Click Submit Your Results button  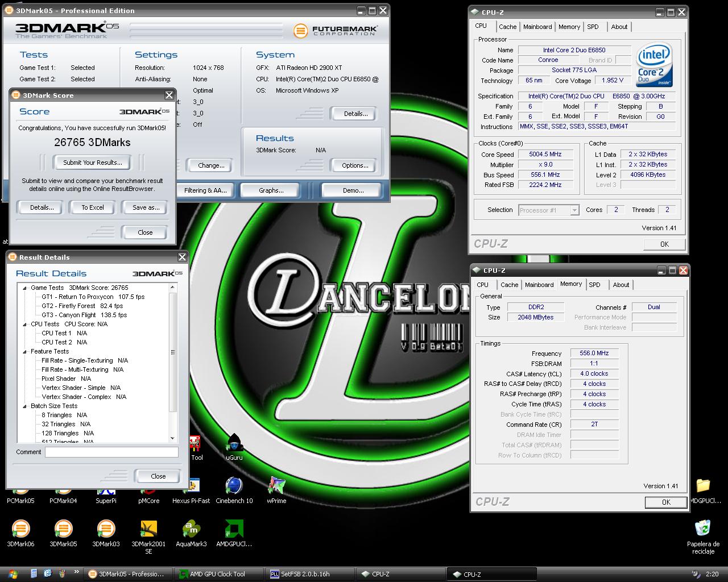[x=92, y=163]
